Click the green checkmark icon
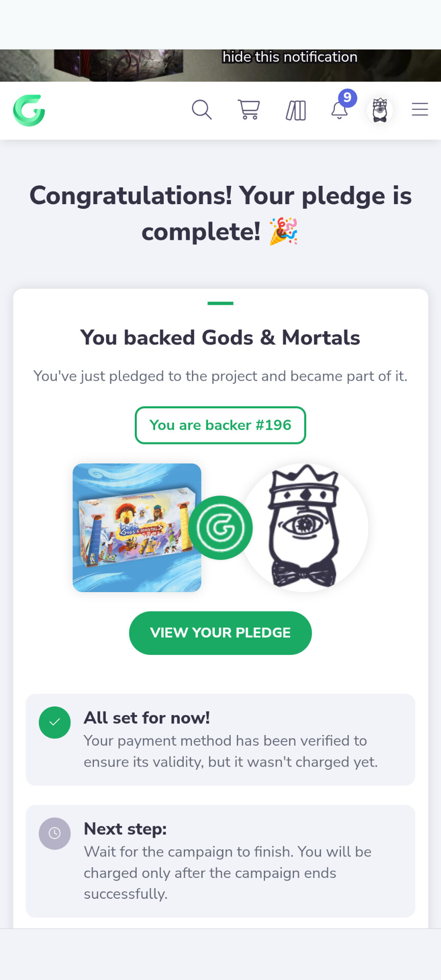The height and width of the screenshot is (980, 441). (55, 722)
